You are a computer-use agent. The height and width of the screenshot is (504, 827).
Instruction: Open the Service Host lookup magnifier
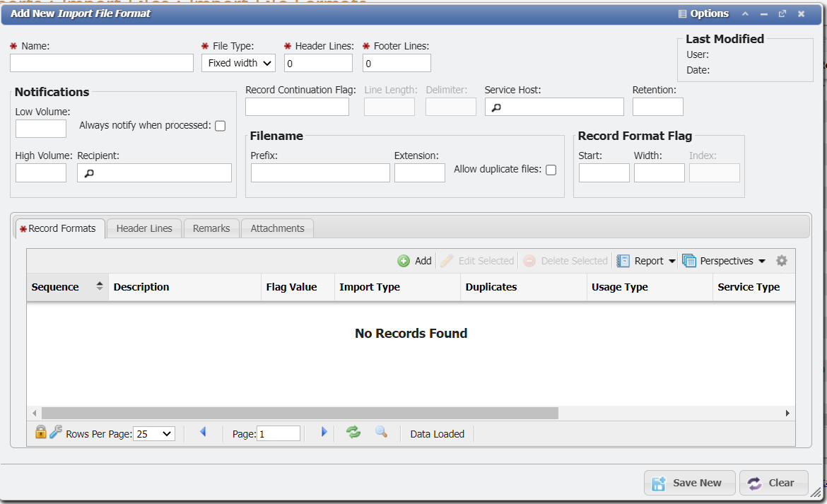tap(497, 107)
